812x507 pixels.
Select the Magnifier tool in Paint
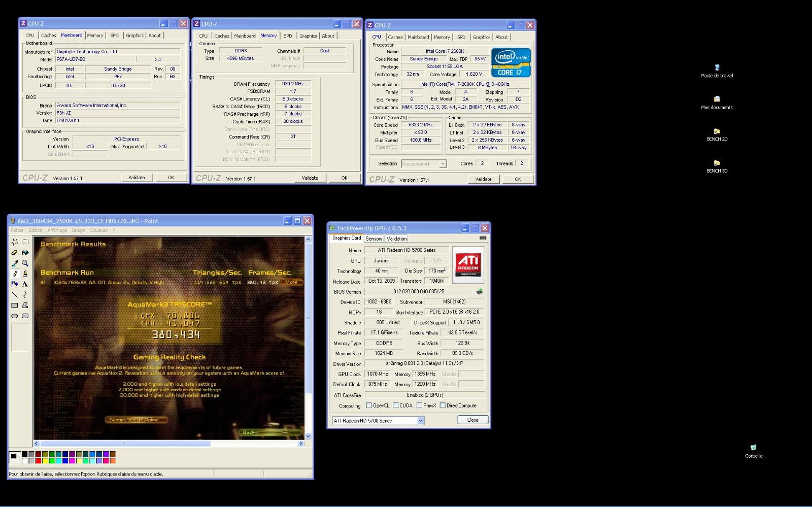coord(25,263)
